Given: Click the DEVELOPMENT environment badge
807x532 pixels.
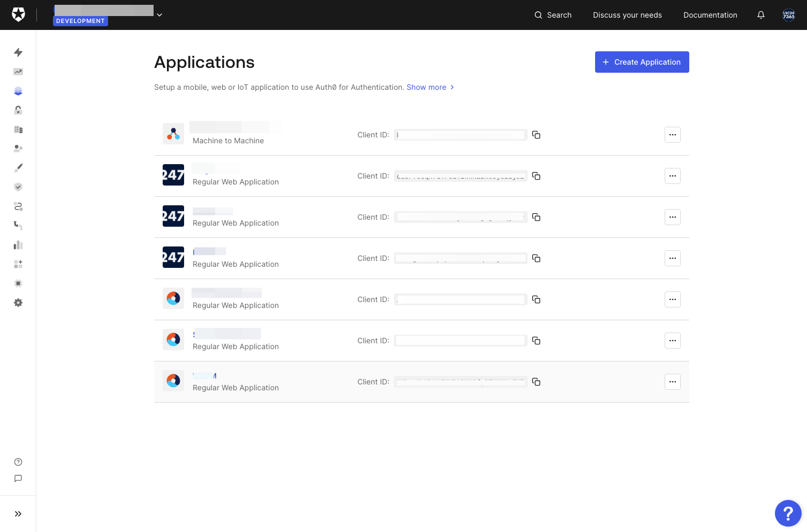Looking at the screenshot, I should point(80,21).
